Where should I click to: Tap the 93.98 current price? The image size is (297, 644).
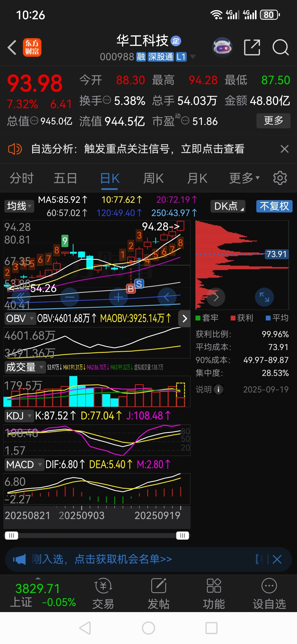click(35, 83)
